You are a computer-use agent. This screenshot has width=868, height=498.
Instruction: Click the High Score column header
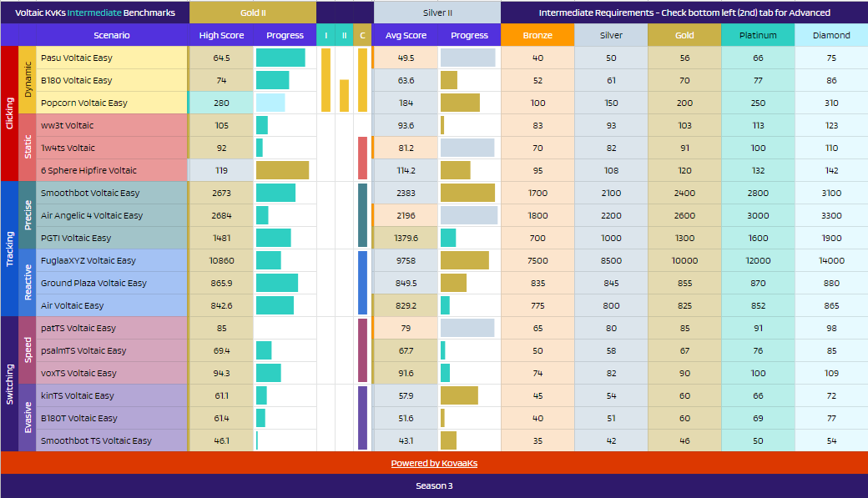(x=221, y=35)
